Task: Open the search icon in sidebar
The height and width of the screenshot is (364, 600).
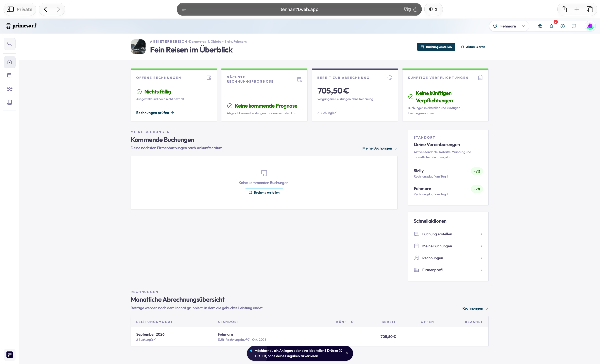Action: click(9, 44)
